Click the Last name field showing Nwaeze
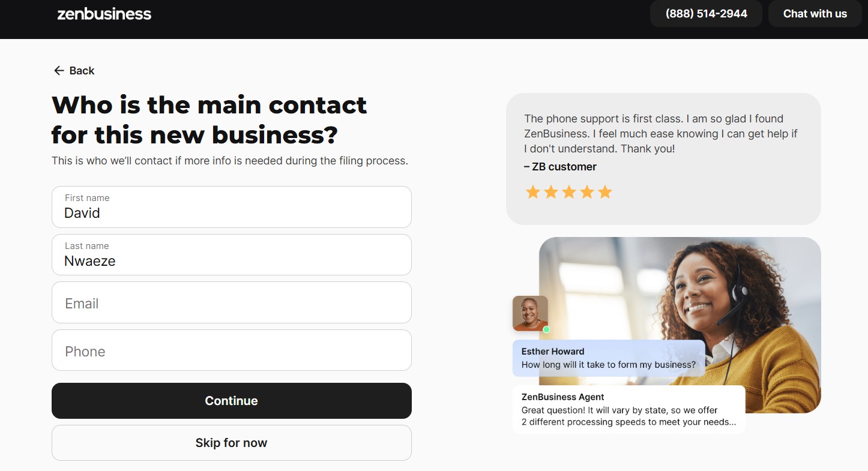This screenshot has width=868, height=471. point(231,254)
